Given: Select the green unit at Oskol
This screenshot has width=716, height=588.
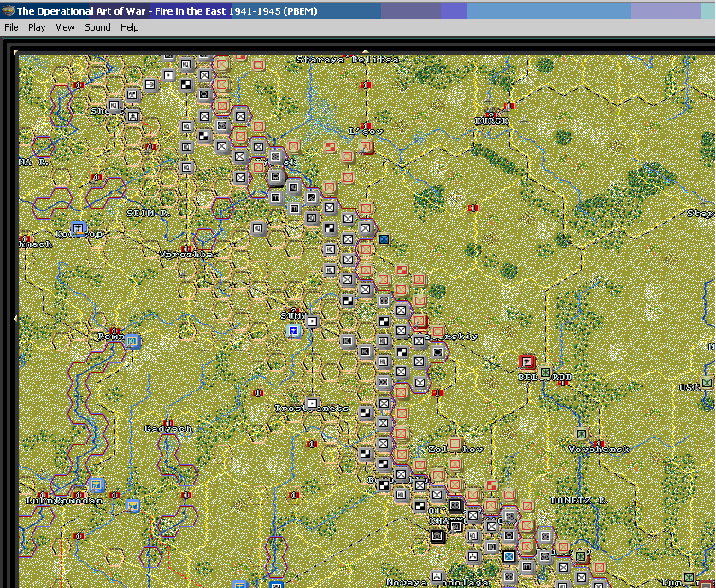Looking at the screenshot, I should 707,382.
